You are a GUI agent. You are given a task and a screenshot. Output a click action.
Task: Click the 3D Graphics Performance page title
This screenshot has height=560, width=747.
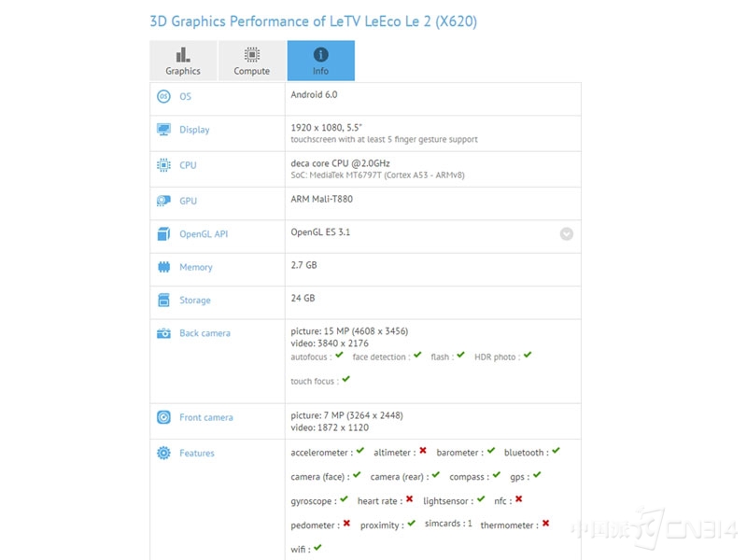click(x=314, y=21)
